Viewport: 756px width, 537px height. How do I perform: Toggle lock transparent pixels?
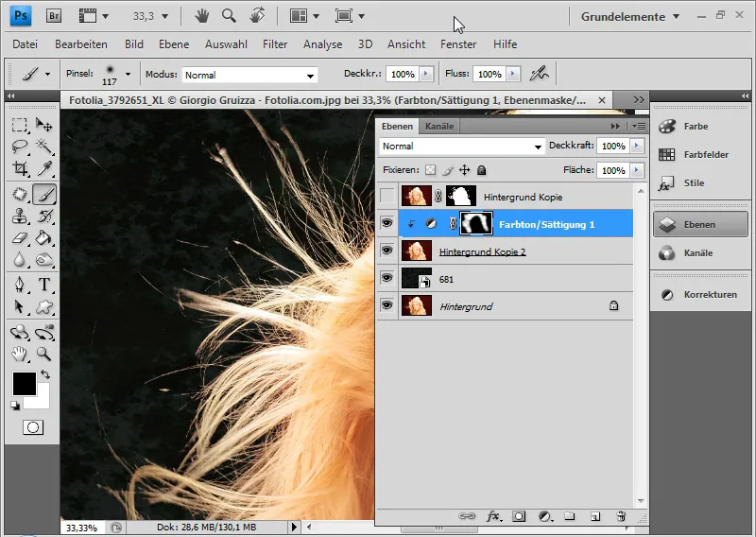[431, 170]
